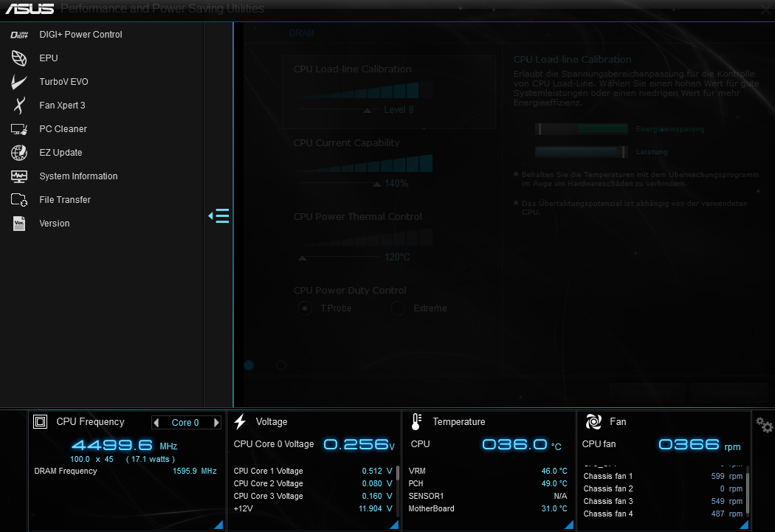Image resolution: width=775 pixels, height=532 pixels.
Task: Open EZ Update menu entry
Action: coord(61,153)
